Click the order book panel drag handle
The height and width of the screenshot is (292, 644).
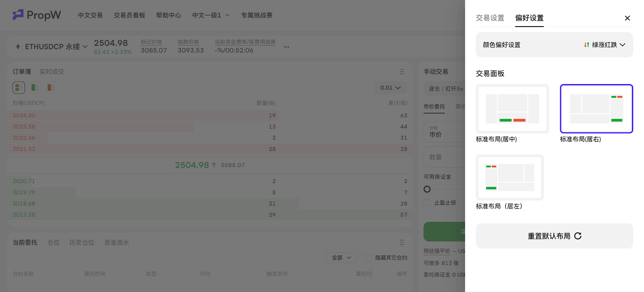click(x=402, y=72)
